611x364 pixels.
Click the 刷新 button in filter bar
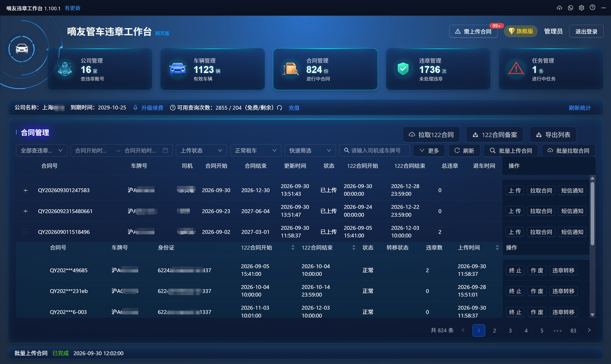tap(464, 150)
